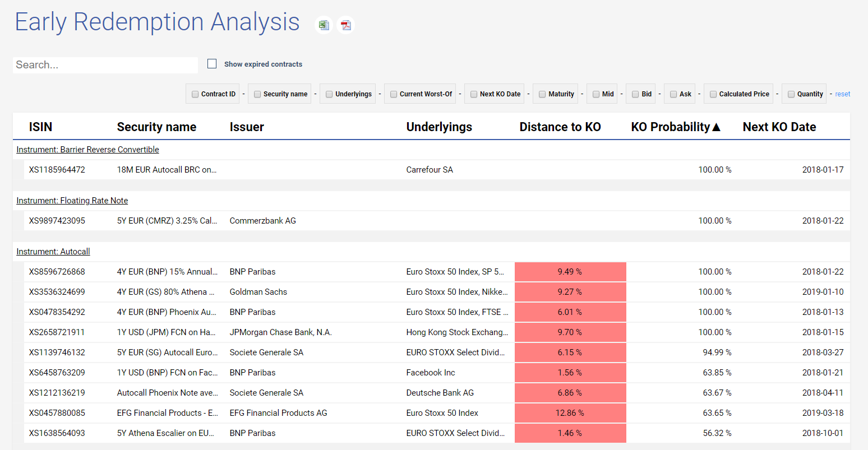Collapse the Floating Rate Note group

click(72, 201)
